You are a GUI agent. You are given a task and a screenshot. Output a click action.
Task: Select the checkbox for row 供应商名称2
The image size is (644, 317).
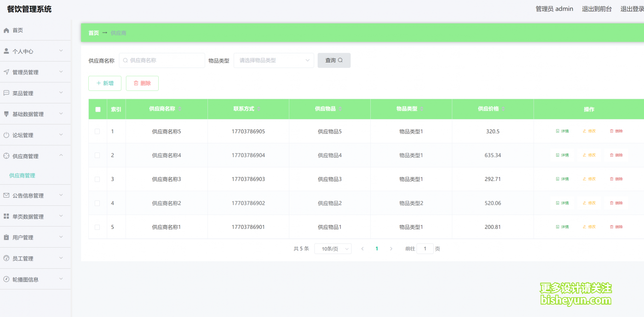(97, 203)
